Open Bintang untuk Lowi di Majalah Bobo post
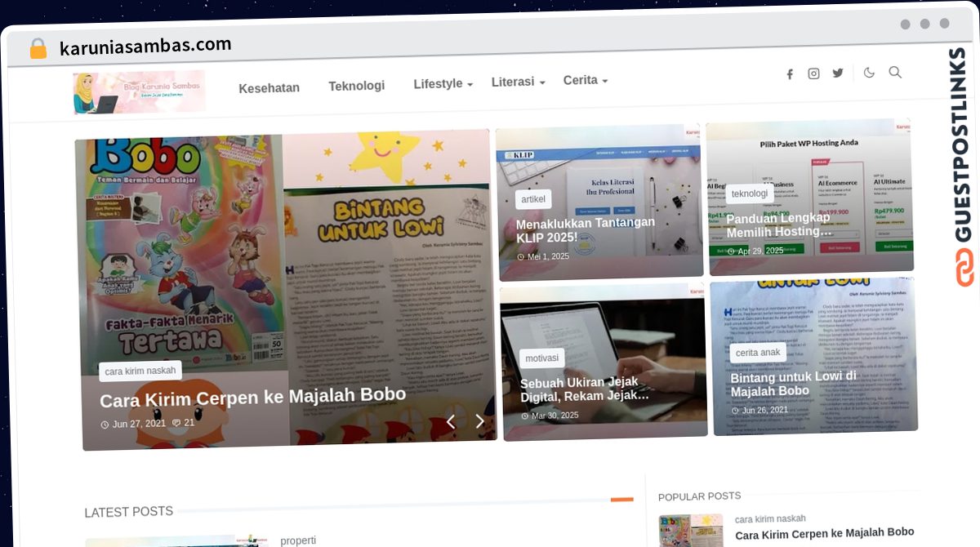The image size is (980, 547). pos(794,384)
